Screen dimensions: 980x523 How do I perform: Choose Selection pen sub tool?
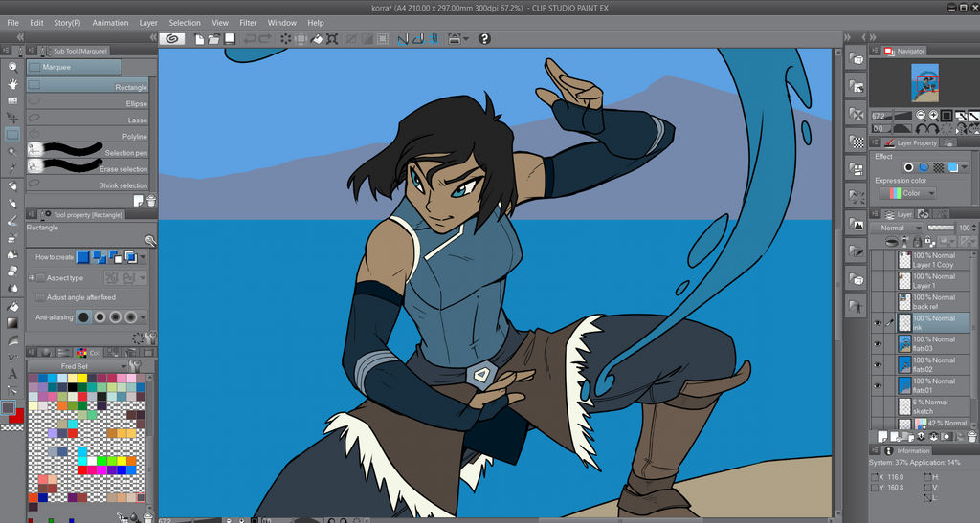coord(87,151)
